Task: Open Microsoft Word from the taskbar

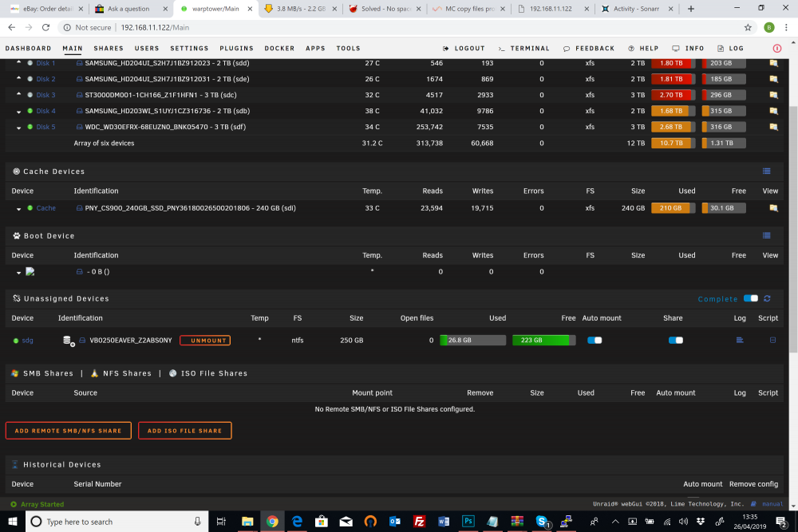Action: pyautogui.click(x=443, y=522)
